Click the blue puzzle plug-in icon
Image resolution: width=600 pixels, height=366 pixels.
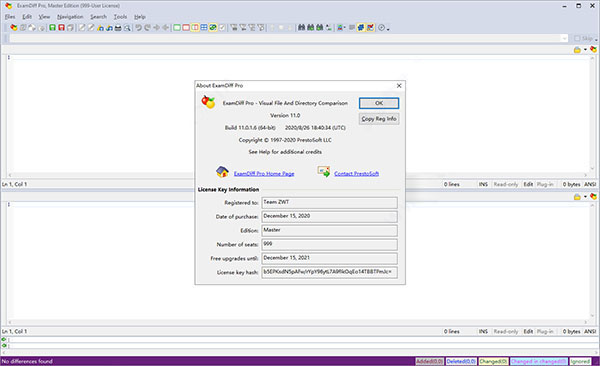pyautogui.click(x=361, y=28)
